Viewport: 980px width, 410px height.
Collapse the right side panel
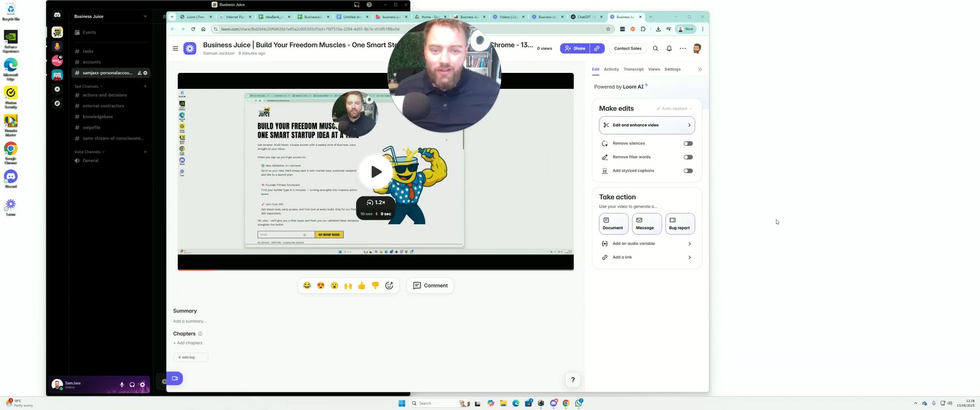click(x=700, y=69)
